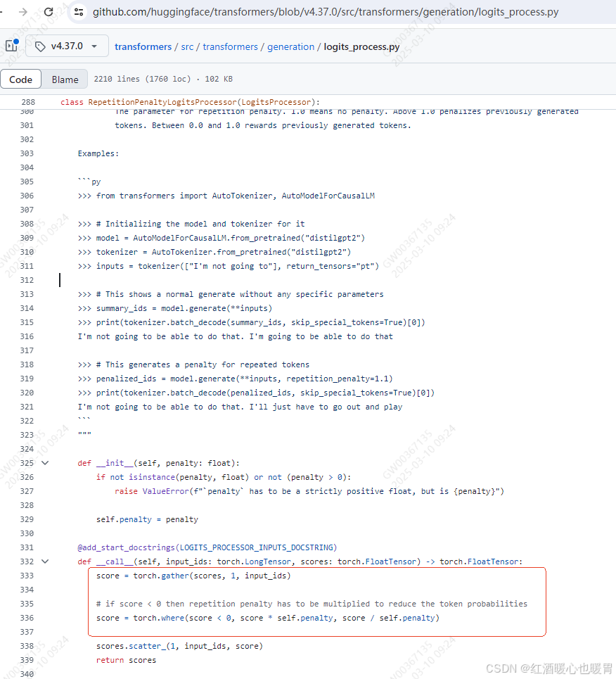Click LongTensor type hint on line 332
This screenshot has width=616, height=679.
coord(267,561)
